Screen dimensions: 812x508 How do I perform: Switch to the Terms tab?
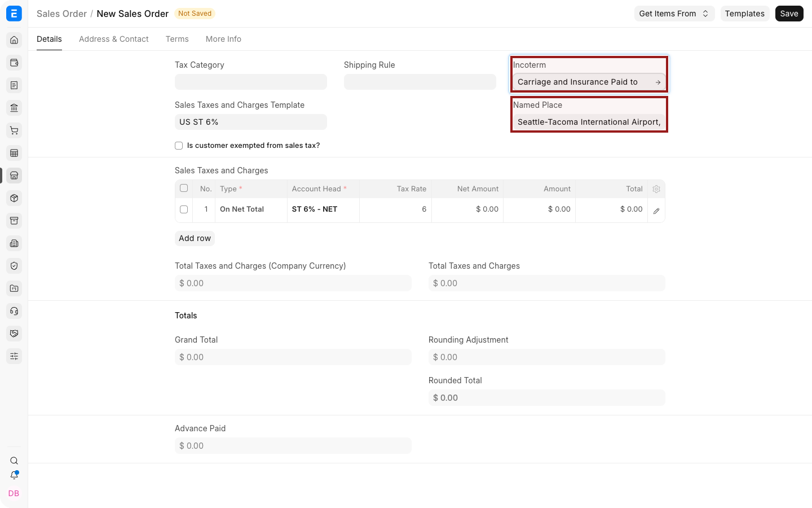[177, 39]
